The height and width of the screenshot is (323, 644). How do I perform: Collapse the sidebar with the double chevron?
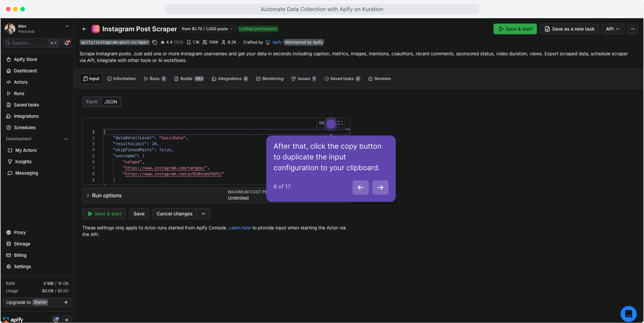point(66,320)
